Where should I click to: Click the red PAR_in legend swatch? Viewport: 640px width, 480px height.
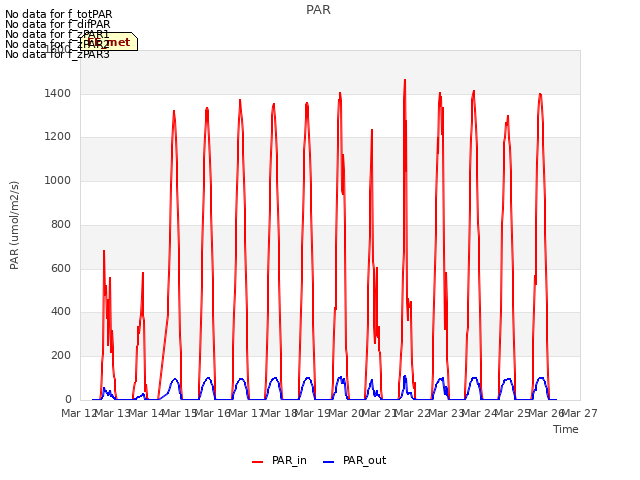(258, 462)
